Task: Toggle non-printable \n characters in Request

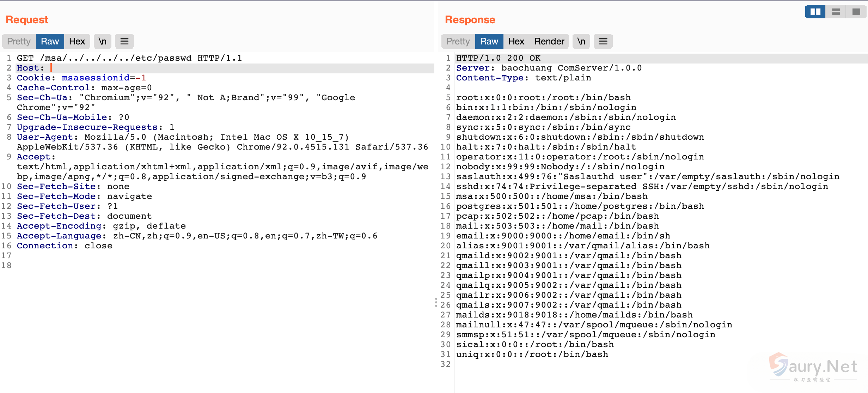Action: [x=102, y=41]
